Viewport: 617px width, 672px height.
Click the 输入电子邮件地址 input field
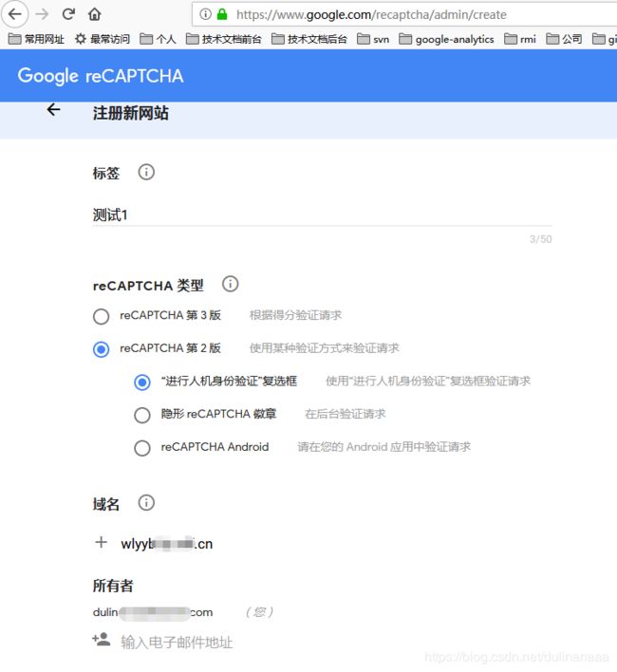click(x=177, y=642)
